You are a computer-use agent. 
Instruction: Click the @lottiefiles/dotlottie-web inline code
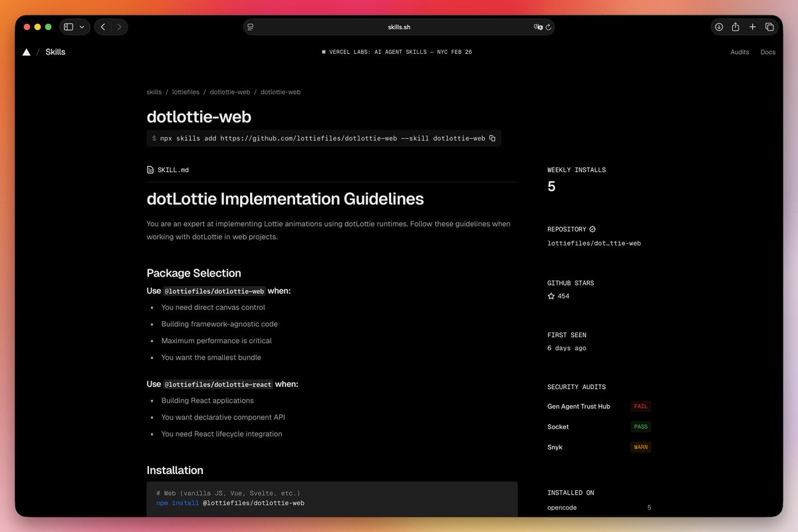tap(214, 291)
